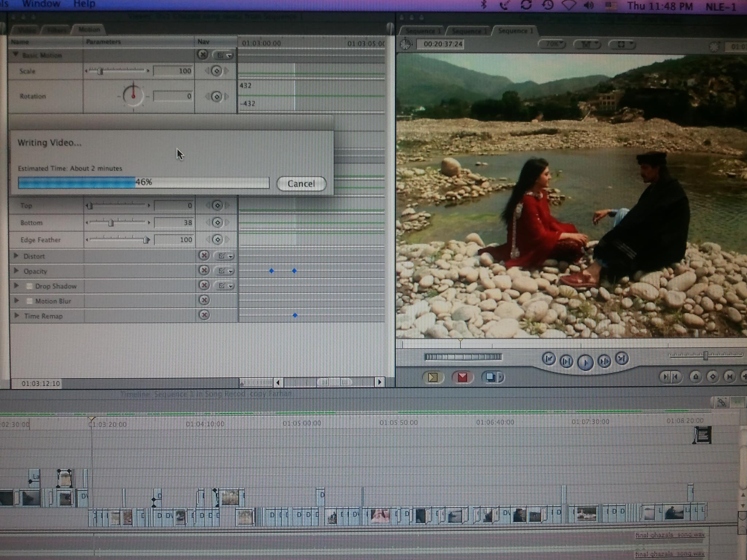This screenshot has width=747, height=560.
Task: Click the yellow Insert edit button
Action: (433, 377)
